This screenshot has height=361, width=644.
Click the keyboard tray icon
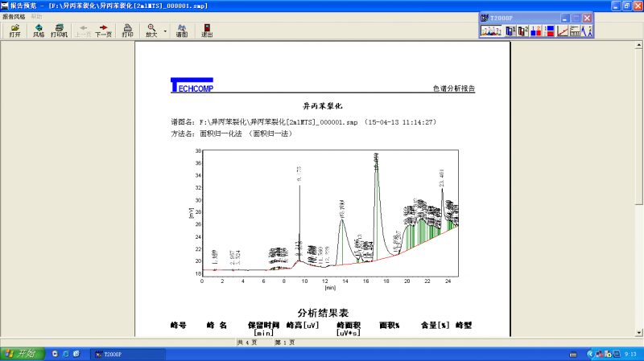pyautogui.click(x=573, y=354)
